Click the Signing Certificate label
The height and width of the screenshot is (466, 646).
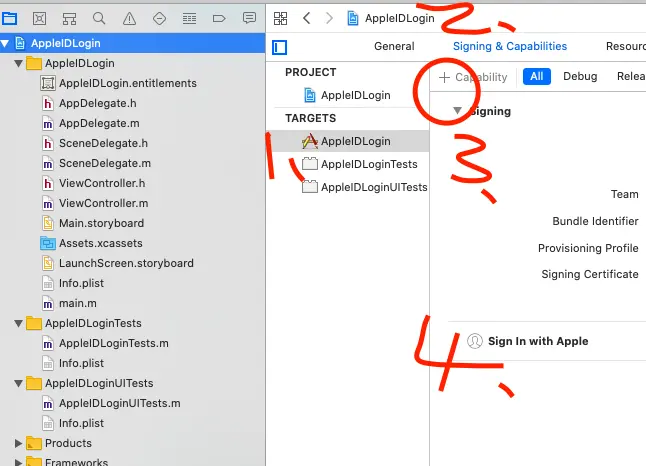tap(590, 274)
